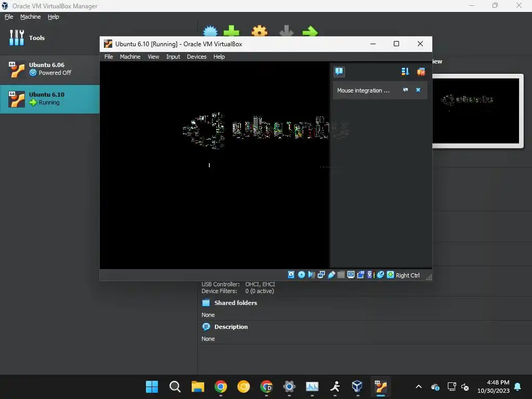The width and height of the screenshot is (532, 399).
Task: Select the Ubuntu 6.06 powered off machine
Action: coord(49,69)
